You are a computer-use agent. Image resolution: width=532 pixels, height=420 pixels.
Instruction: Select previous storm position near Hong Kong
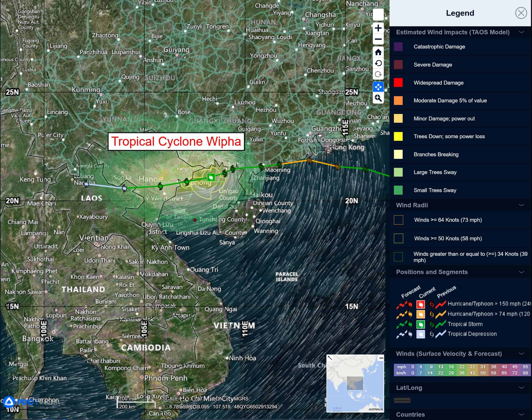[x=309, y=161]
